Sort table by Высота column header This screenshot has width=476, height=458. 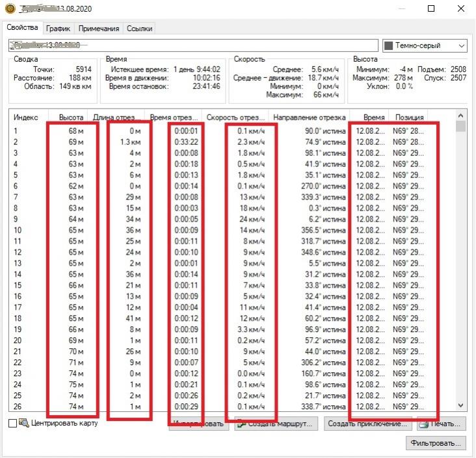(70, 118)
